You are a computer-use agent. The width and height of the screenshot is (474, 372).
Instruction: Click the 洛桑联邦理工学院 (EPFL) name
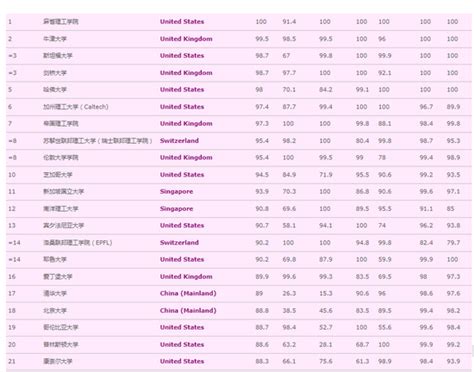(78, 243)
